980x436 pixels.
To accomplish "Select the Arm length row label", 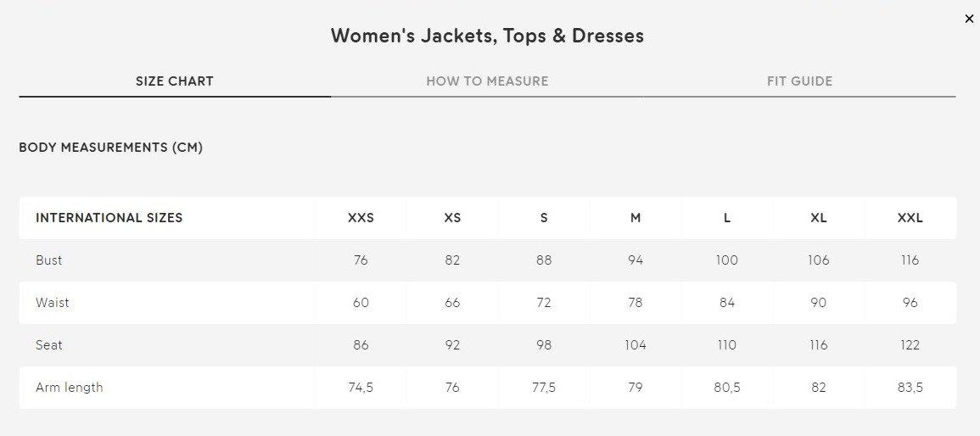I will tap(70, 388).
